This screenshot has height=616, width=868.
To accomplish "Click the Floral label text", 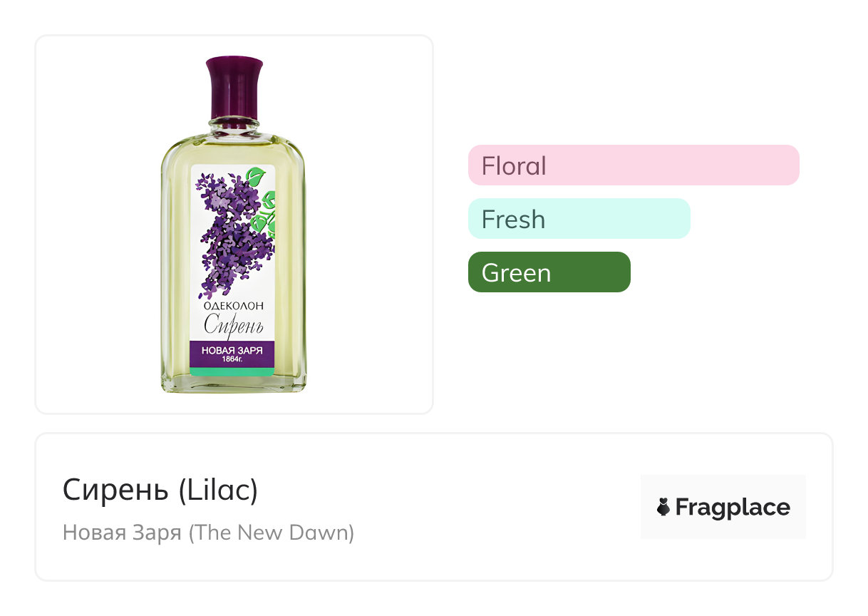I will 514,165.
